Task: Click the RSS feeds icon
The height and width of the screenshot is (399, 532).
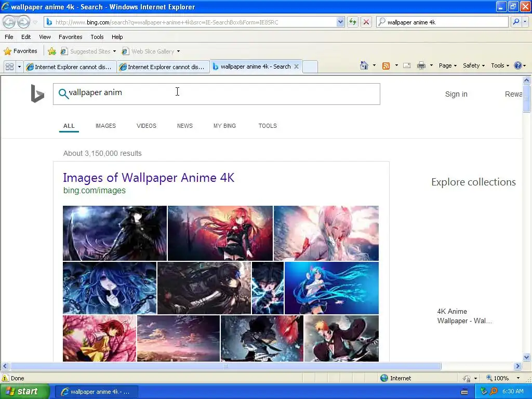Action: click(x=386, y=66)
